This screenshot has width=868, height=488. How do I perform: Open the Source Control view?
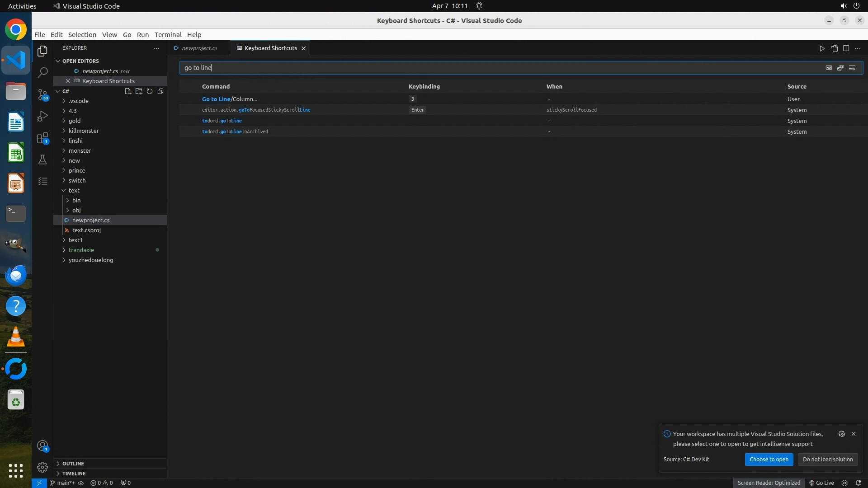click(x=42, y=94)
